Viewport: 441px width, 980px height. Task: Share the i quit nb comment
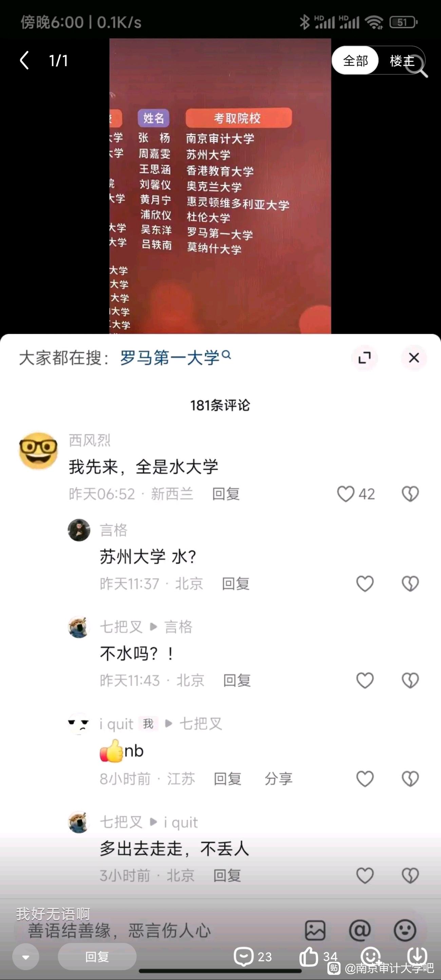point(279,779)
